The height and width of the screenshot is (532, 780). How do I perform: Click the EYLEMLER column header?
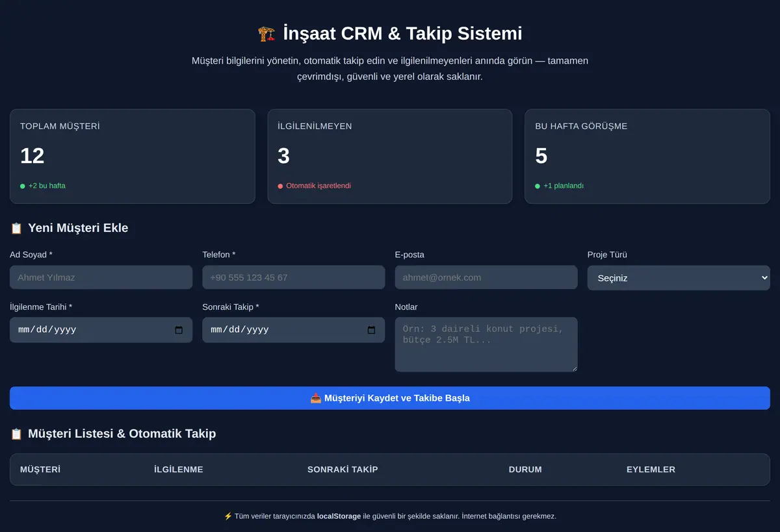(651, 470)
